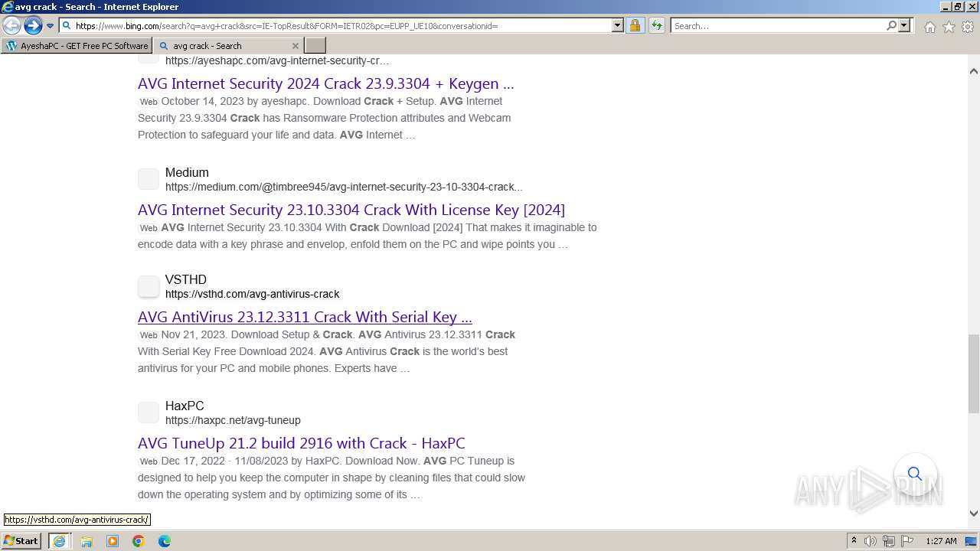
Task: Open the clock showing 1:27 AM
Action: tap(941, 541)
